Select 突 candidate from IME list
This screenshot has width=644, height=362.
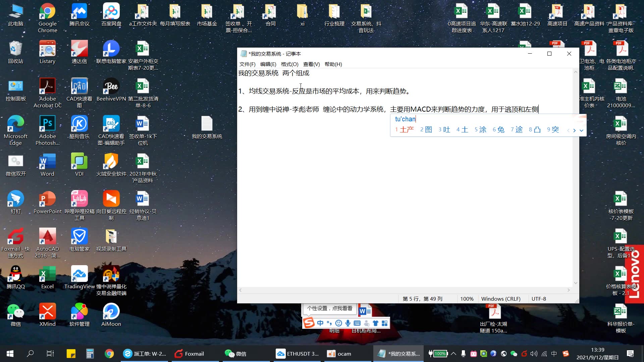(x=555, y=129)
